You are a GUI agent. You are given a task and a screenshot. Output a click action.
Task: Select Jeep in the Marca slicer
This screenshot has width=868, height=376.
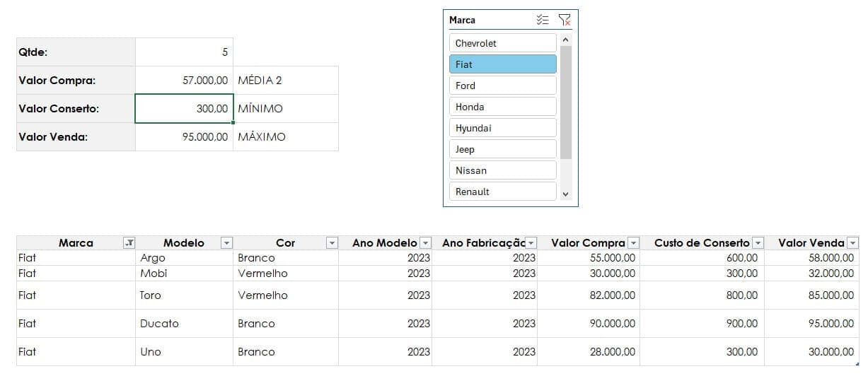click(x=503, y=149)
